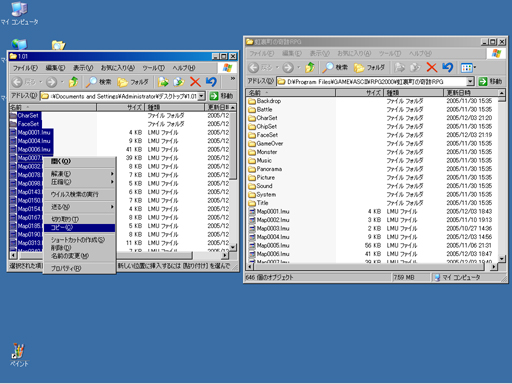Open ツール menu in 1.01 window

point(153,68)
